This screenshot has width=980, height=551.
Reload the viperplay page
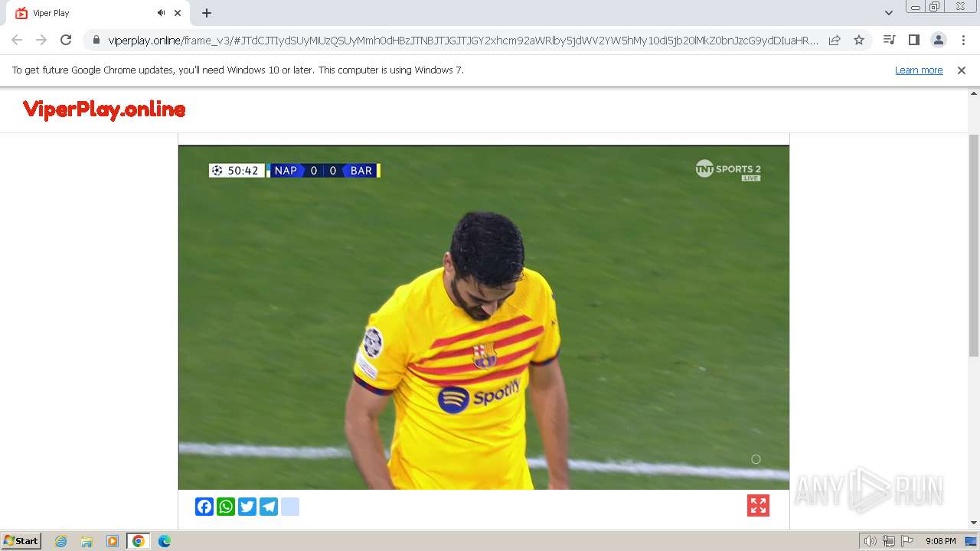pos(66,40)
